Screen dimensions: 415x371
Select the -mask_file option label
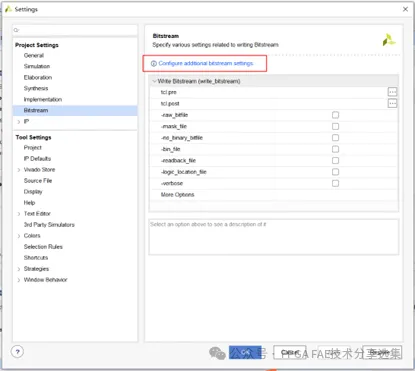tap(174, 126)
